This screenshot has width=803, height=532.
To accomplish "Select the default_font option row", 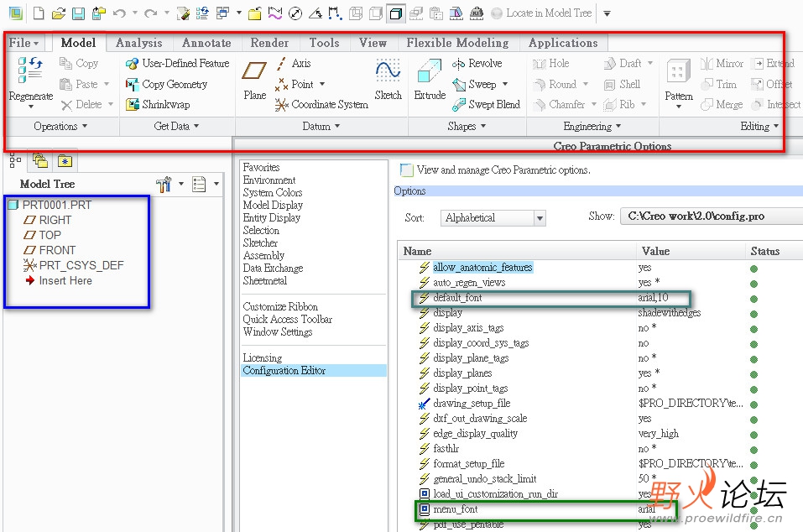I will pos(551,298).
